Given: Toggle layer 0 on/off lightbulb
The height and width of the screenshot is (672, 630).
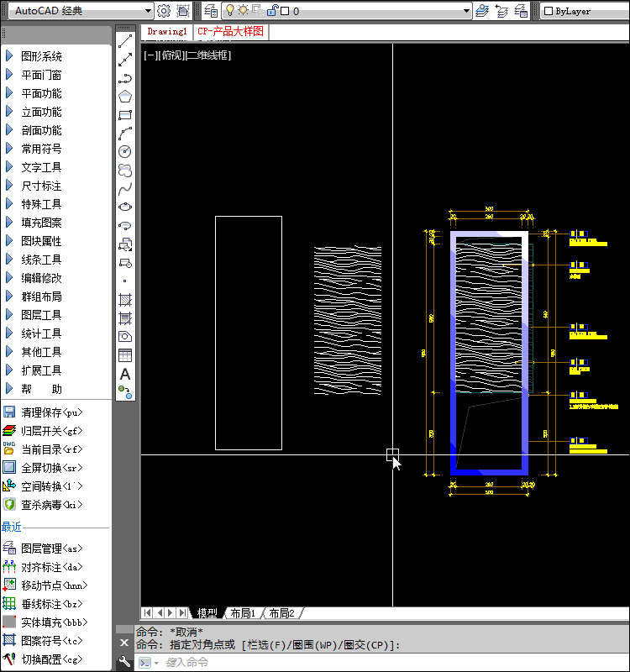Looking at the screenshot, I should (x=229, y=11).
